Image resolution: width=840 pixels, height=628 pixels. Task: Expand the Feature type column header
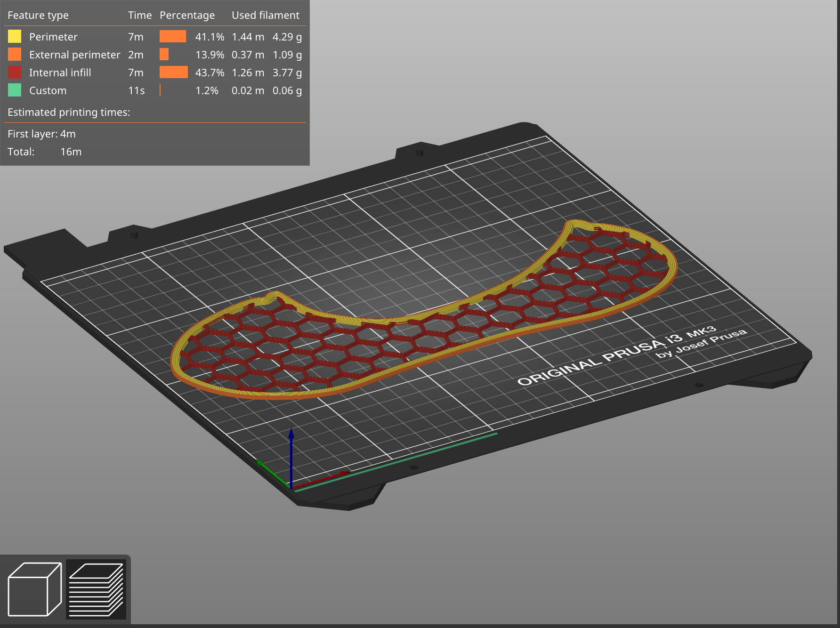tap(39, 15)
